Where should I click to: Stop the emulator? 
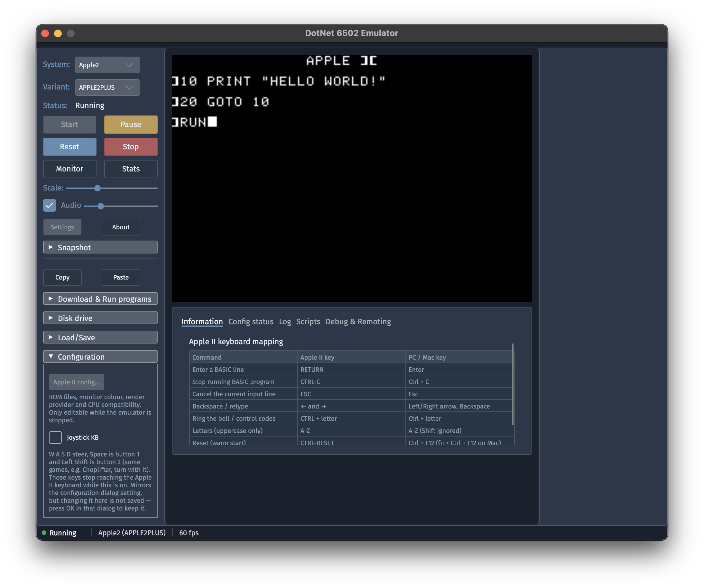tap(131, 146)
